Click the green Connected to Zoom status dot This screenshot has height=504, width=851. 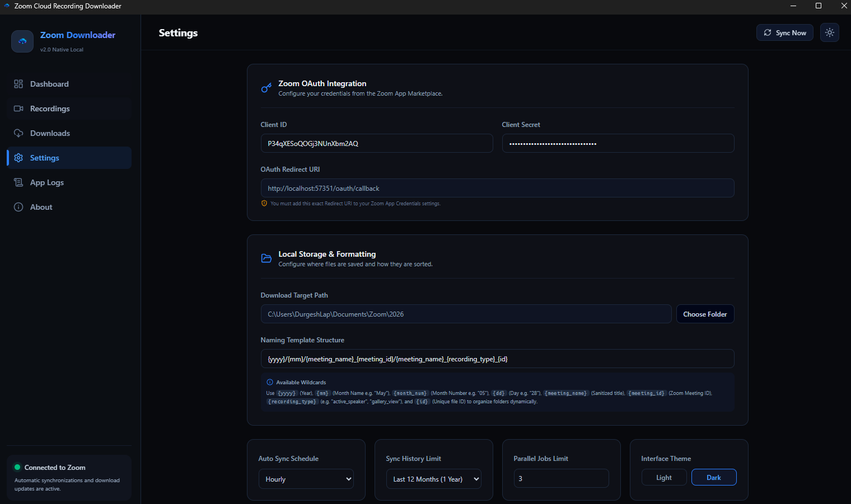point(17,467)
